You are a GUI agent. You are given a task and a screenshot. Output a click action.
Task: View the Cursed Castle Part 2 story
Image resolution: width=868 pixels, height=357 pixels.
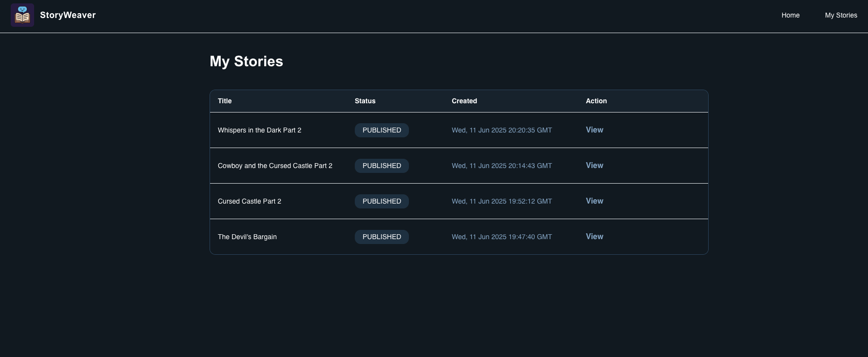[594, 201]
